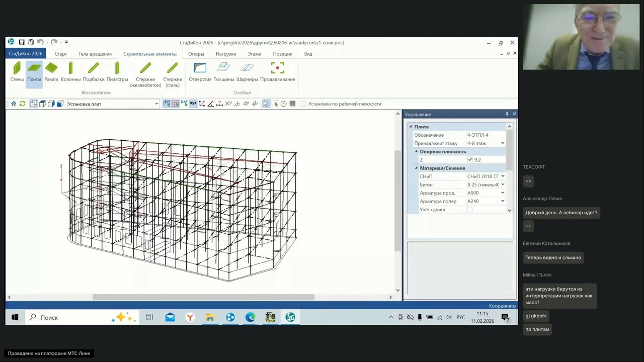
Task: Click the arrow pointer selection icon
Action: click(x=266, y=104)
